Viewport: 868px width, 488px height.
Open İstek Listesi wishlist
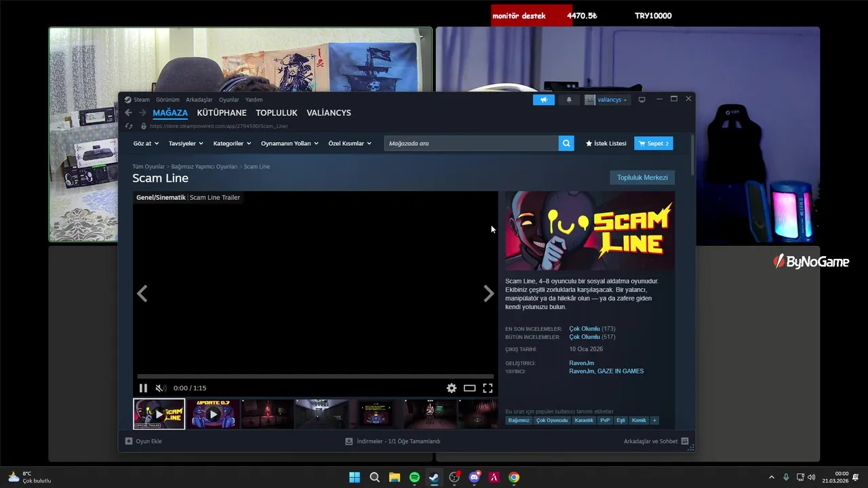(x=606, y=144)
